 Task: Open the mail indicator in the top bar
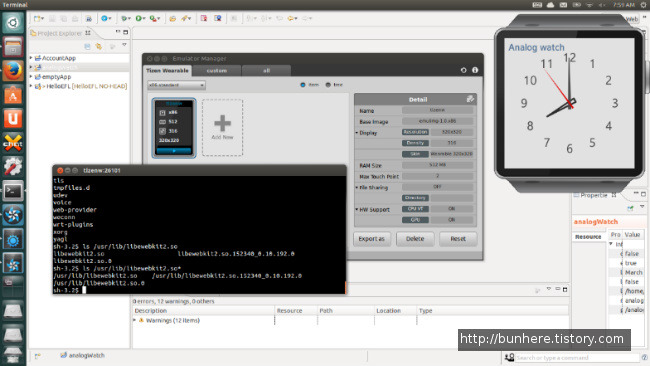(563, 5)
